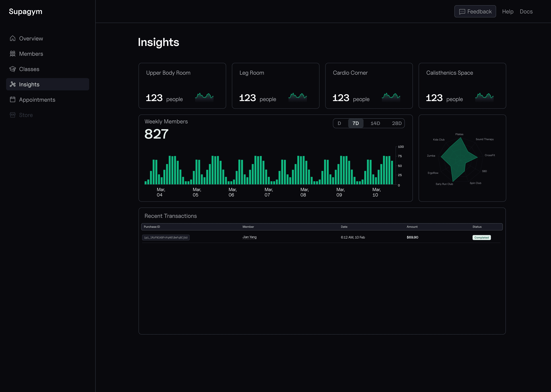The image size is (551, 392).
Task: Switch chart range to 28D
Action: coord(397,123)
